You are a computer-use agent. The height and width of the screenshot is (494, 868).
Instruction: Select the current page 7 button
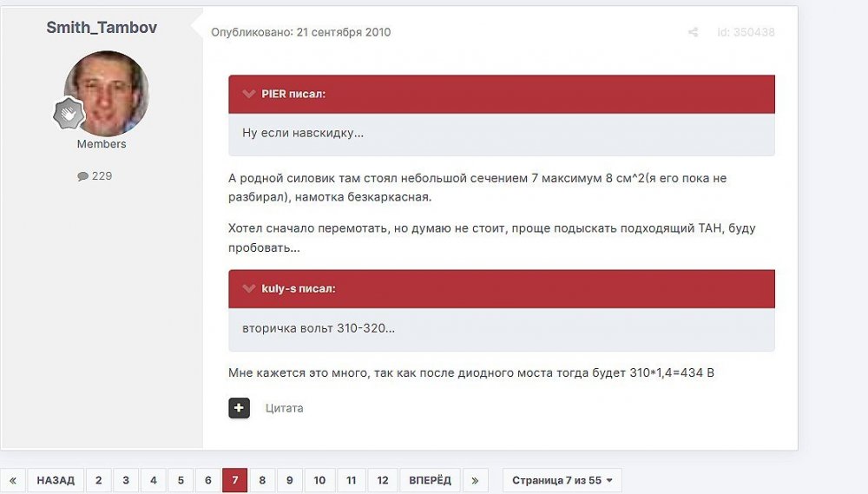[234, 480]
